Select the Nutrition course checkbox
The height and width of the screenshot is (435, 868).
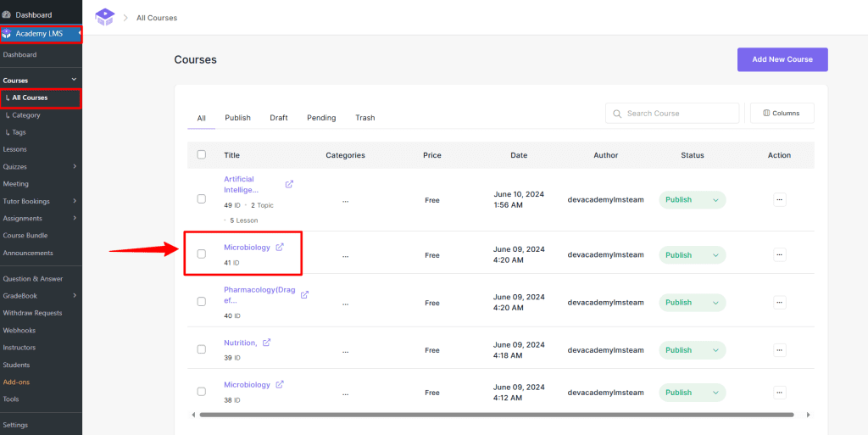[201, 349]
